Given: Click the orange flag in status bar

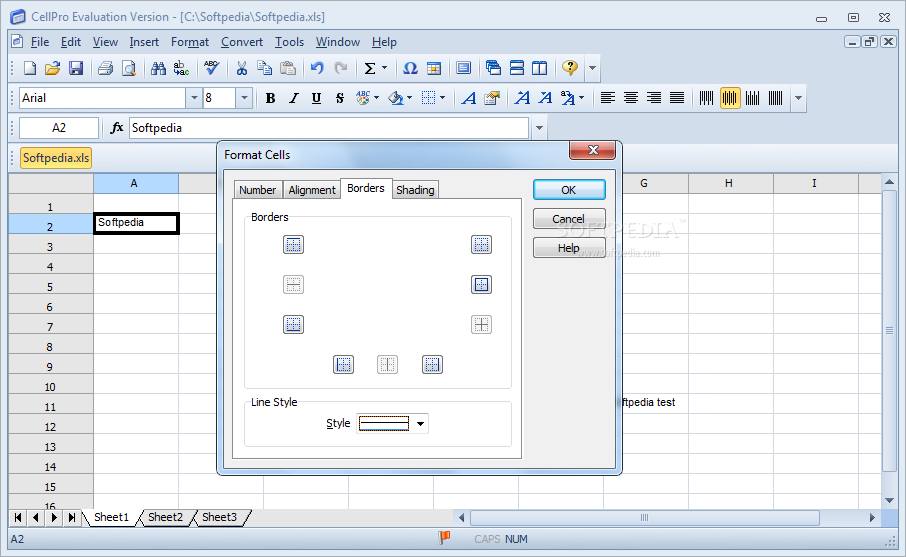Looking at the screenshot, I should (x=444, y=538).
